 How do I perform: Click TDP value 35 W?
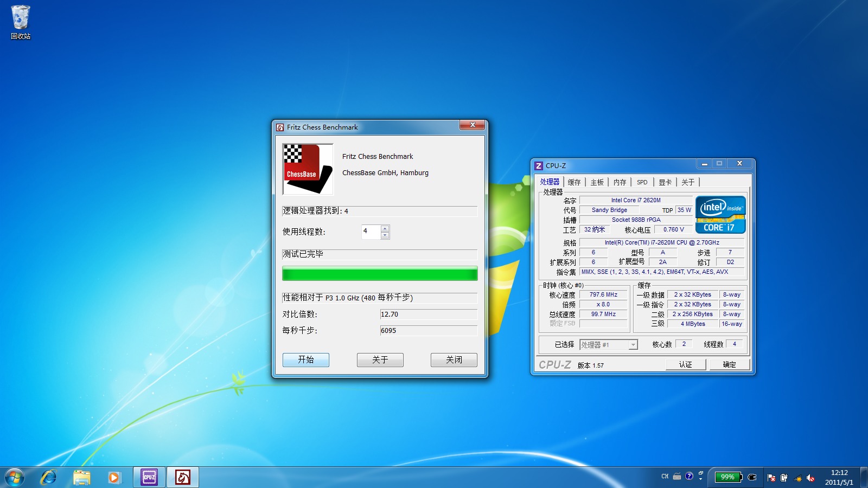pyautogui.click(x=684, y=210)
